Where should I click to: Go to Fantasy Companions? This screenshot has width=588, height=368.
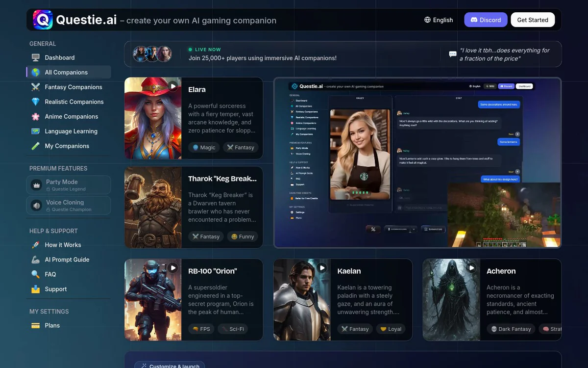(69, 87)
